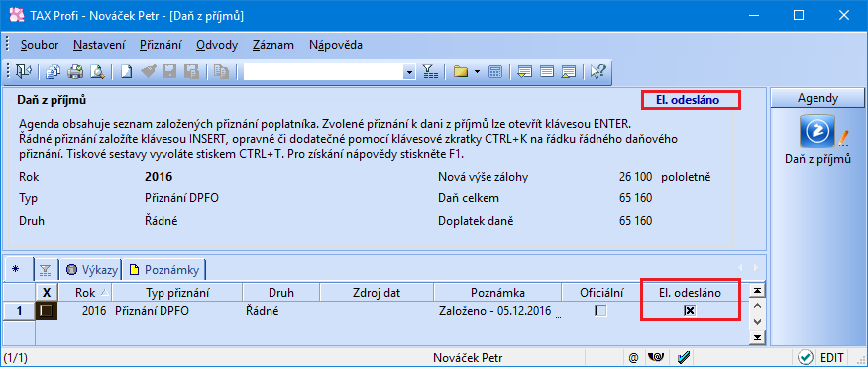Open the Záznam menu
Image resolution: width=868 pixels, height=367 pixels.
click(x=272, y=45)
